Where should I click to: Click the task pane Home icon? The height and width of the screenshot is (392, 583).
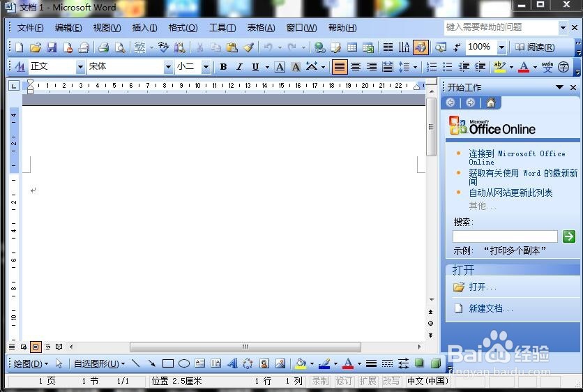491,103
